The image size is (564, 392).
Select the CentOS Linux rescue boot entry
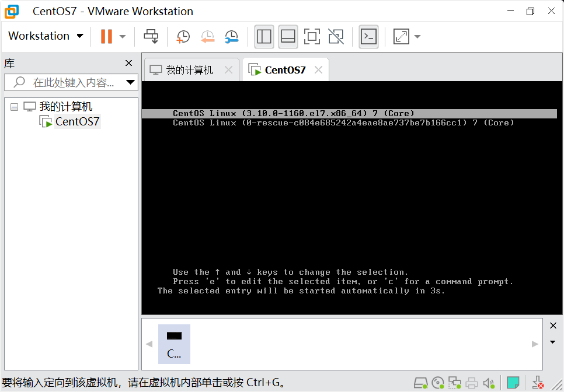coord(343,123)
